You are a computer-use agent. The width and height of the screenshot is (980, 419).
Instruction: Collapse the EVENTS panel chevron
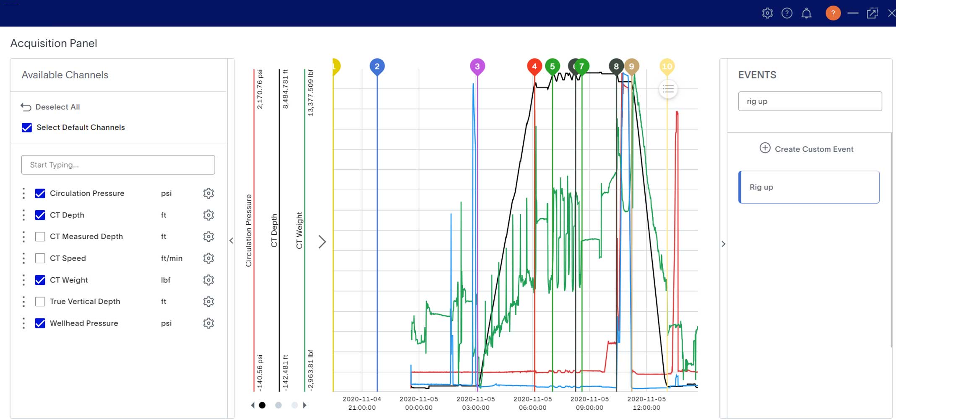[x=724, y=244]
